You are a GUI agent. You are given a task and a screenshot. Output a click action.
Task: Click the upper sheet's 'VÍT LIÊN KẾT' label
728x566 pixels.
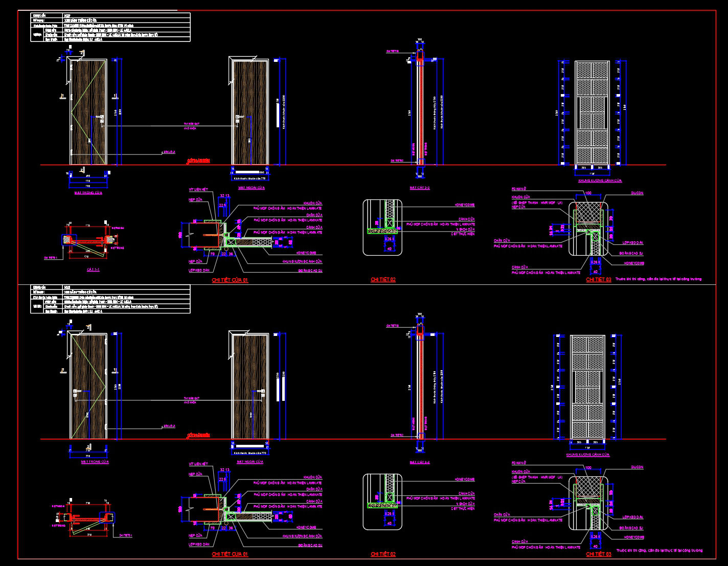[x=198, y=190]
